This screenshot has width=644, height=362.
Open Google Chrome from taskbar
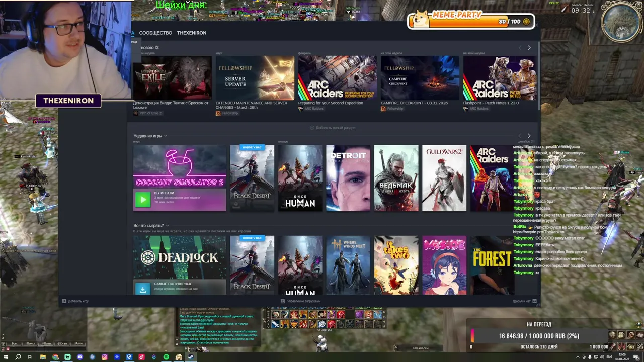pyautogui.click(x=55, y=357)
